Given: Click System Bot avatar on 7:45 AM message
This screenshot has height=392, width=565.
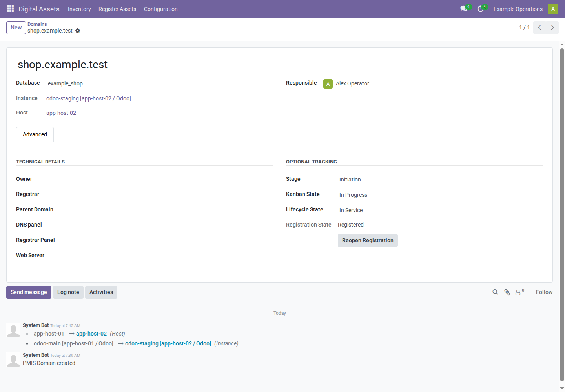Looking at the screenshot, I should 13,330.
